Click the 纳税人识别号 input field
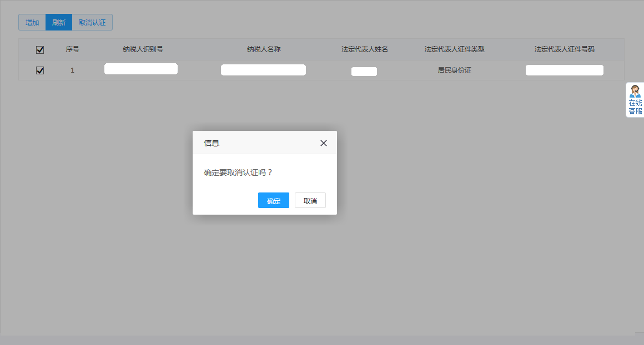The width and height of the screenshot is (644, 345). click(x=140, y=68)
